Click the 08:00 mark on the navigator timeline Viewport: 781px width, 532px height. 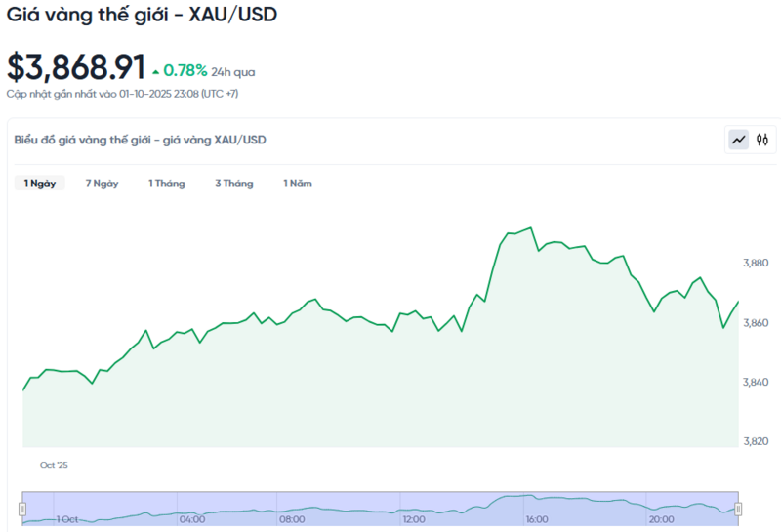[x=292, y=519]
